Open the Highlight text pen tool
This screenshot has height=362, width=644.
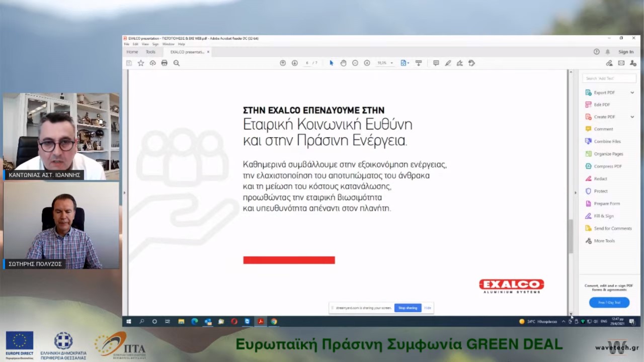click(x=448, y=63)
